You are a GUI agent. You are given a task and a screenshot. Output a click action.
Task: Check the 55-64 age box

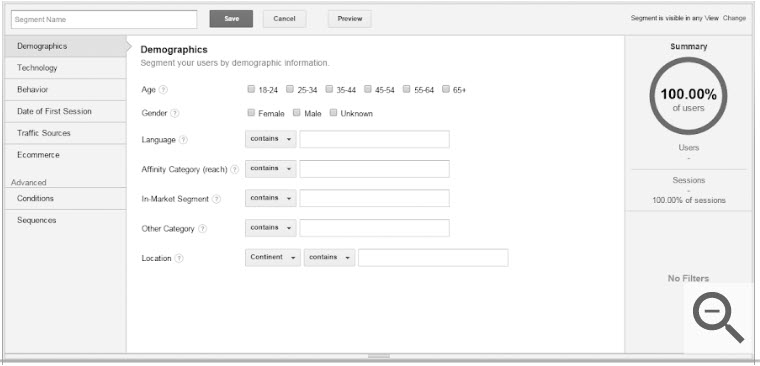tap(407, 89)
